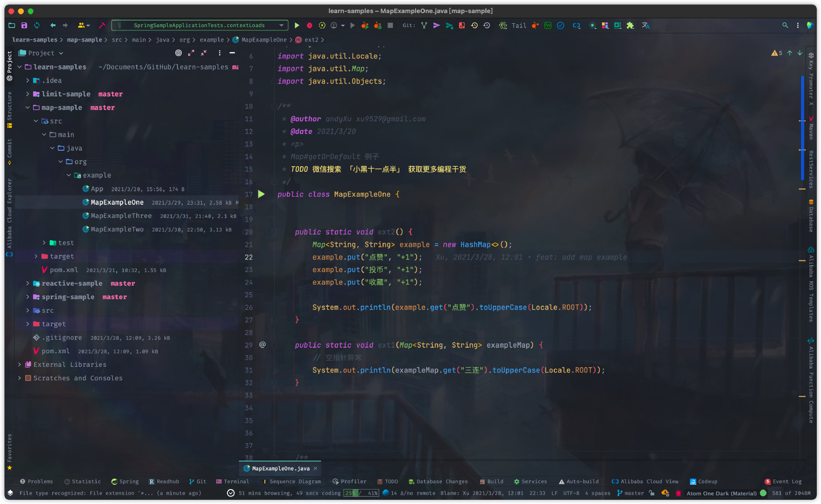The height and width of the screenshot is (504, 821).
Task: Open the Event Log tool window
Action: tap(783, 481)
